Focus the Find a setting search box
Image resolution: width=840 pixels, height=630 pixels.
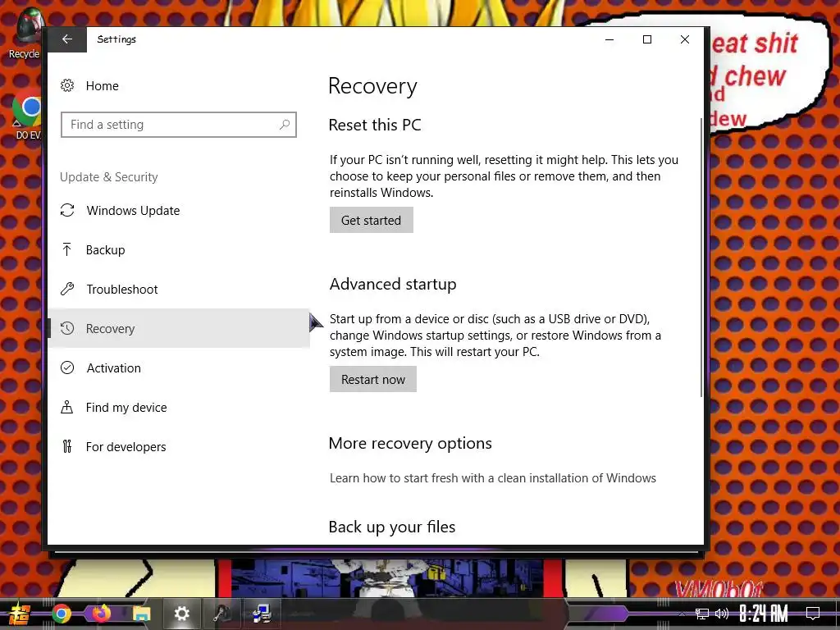(178, 125)
